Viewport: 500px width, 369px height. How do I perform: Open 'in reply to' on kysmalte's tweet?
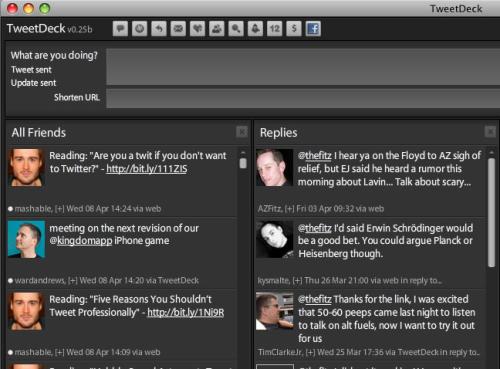tap(421, 281)
